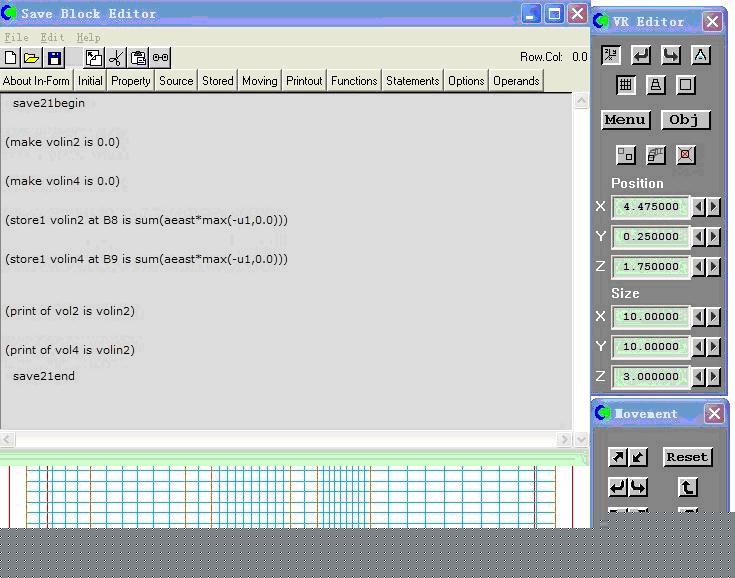Click the find binoculars toolbar icon
Image resolution: width=735 pixels, height=578 pixels.
[x=160, y=58]
